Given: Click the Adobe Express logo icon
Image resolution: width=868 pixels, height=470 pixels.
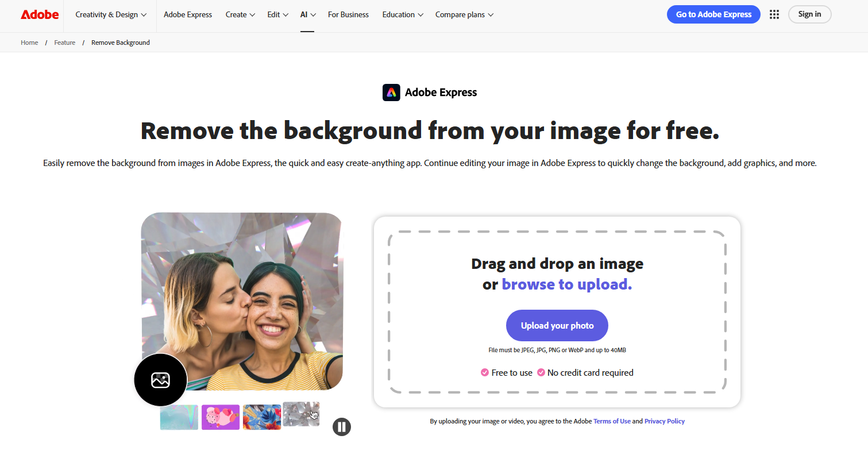Looking at the screenshot, I should point(391,93).
